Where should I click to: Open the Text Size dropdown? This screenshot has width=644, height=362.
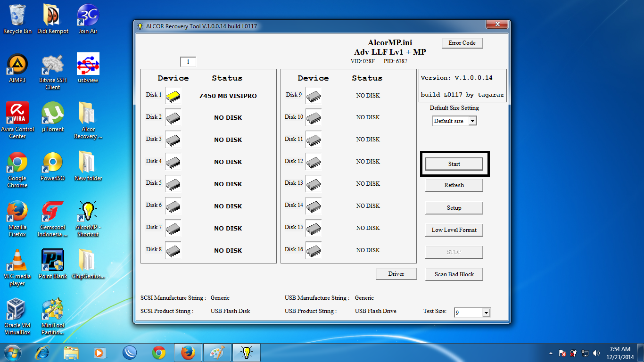click(471, 312)
